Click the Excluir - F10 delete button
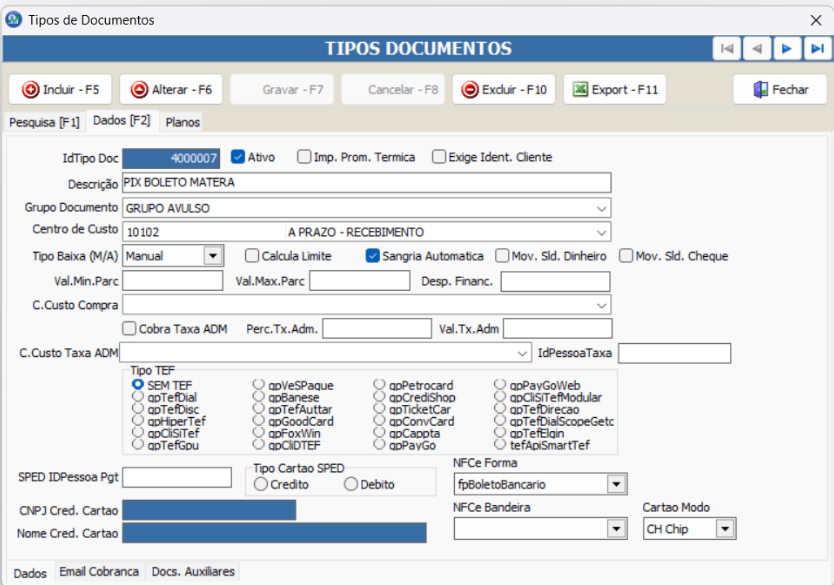The image size is (834, 585). pyautogui.click(x=504, y=89)
